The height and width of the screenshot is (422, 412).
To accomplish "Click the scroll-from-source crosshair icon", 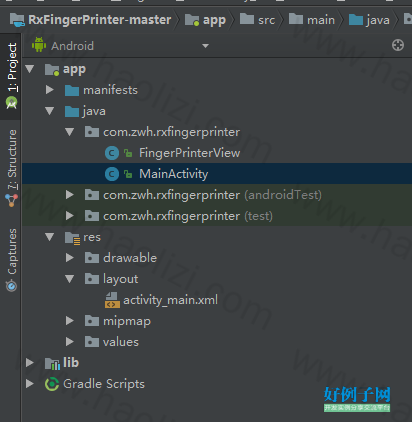I will (x=398, y=45).
